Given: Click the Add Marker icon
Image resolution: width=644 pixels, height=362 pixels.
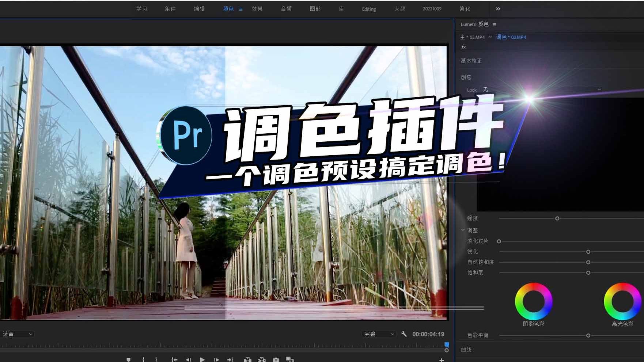Looking at the screenshot, I should pos(129,359).
